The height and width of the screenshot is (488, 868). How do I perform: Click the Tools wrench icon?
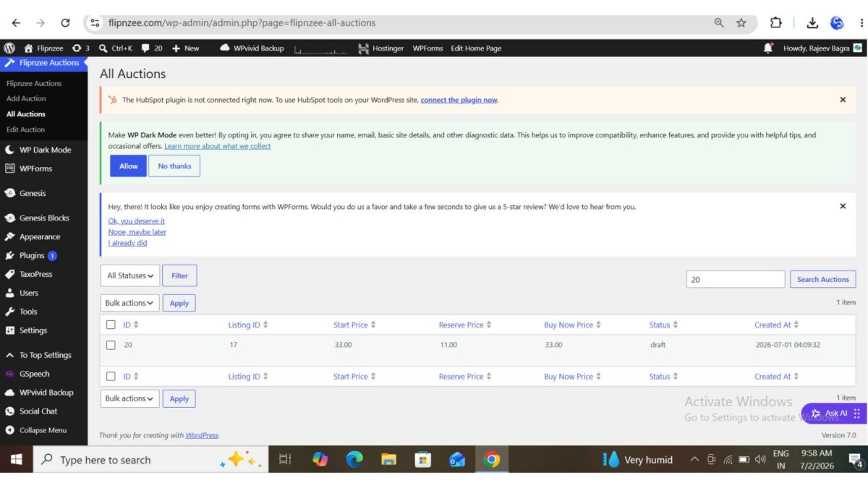[9, 312]
